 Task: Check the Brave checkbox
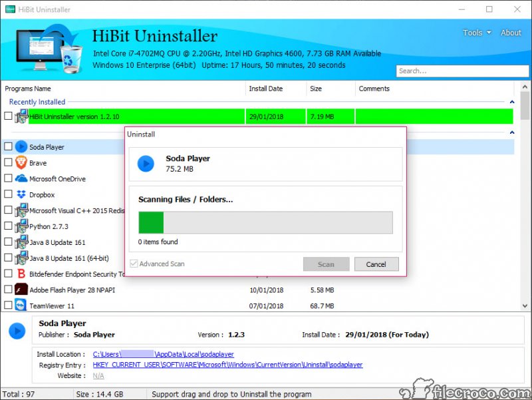[x=8, y=162]
